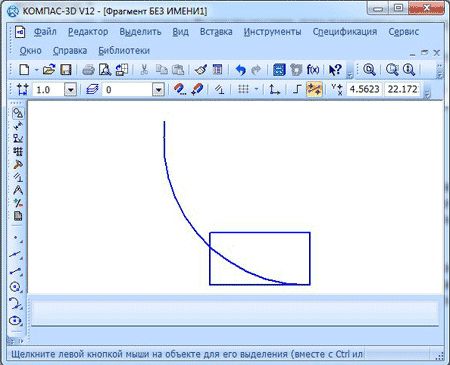This screenshot has height=365, width=450.
Task: Open the Выделить menu
Action: [x=140, y=32]
